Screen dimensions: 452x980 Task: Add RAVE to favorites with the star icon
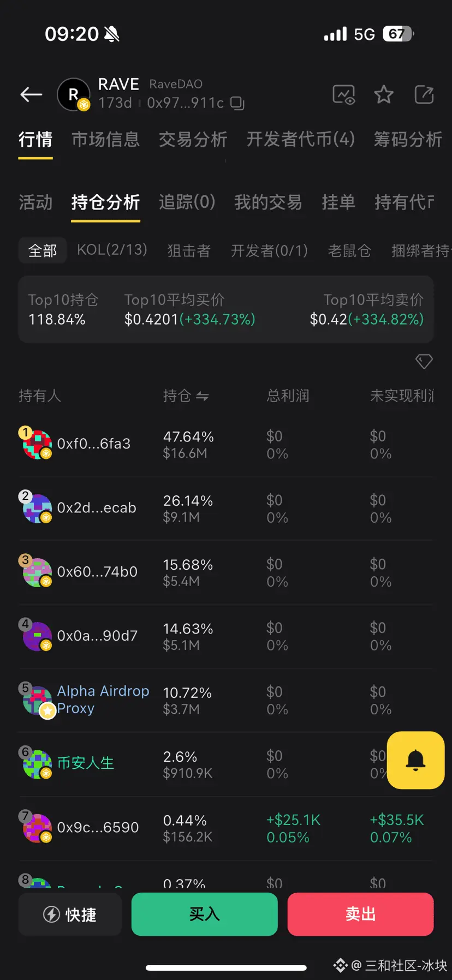click(384, 94)
